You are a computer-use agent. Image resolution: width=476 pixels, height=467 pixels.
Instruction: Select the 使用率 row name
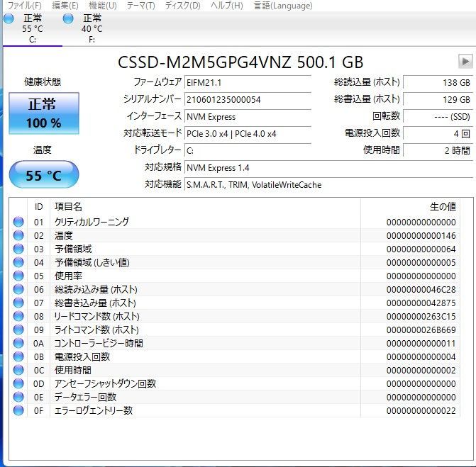(x=68, y=276)
